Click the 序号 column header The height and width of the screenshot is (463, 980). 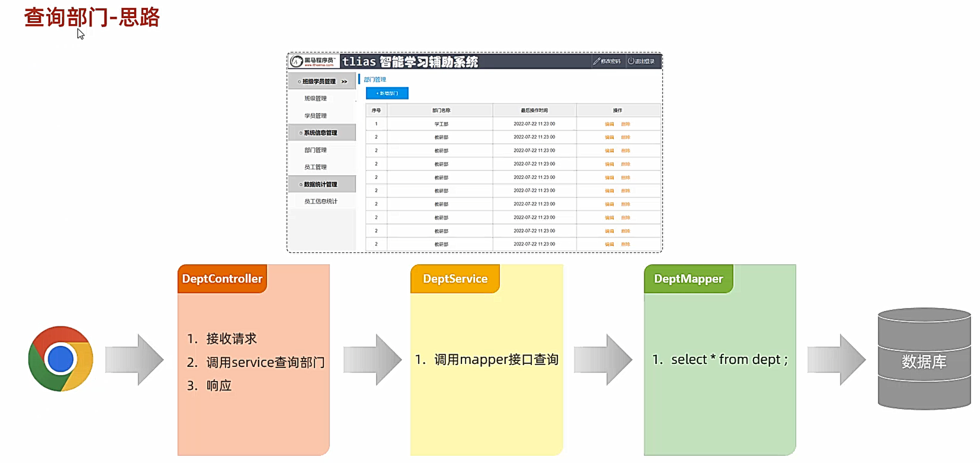(x=376, y=110)
